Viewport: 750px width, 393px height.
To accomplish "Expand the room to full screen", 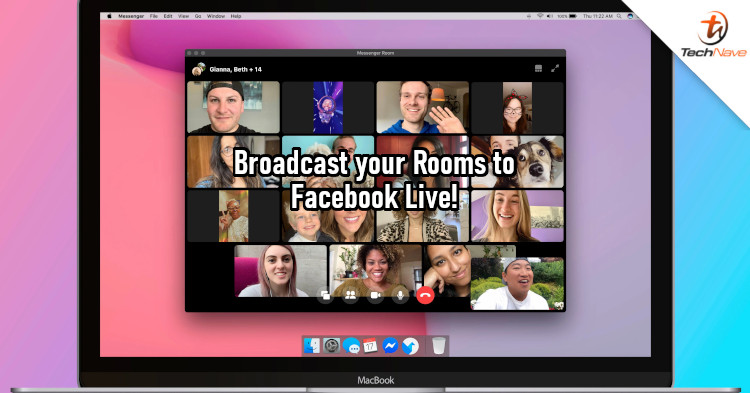I will (555, 69).
